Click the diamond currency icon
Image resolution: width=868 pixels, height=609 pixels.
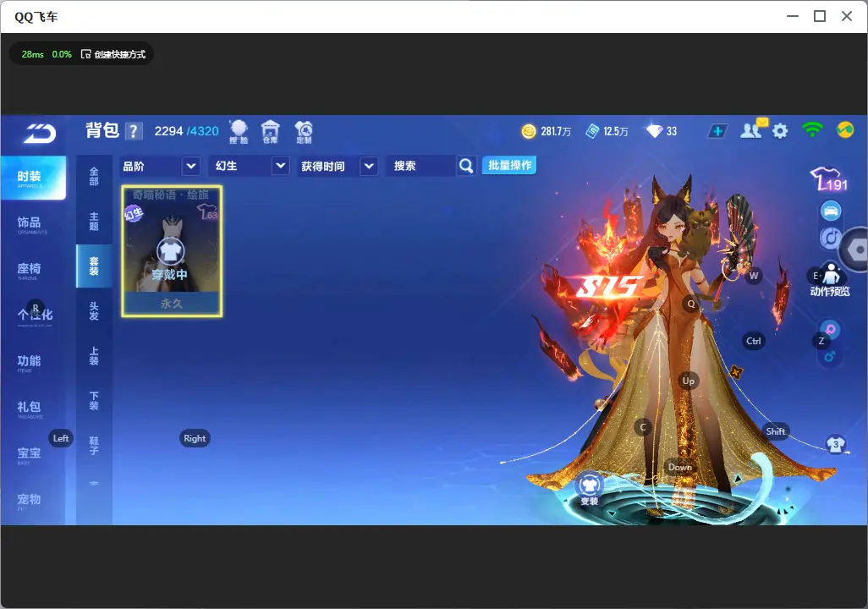[x=654, y=131]
